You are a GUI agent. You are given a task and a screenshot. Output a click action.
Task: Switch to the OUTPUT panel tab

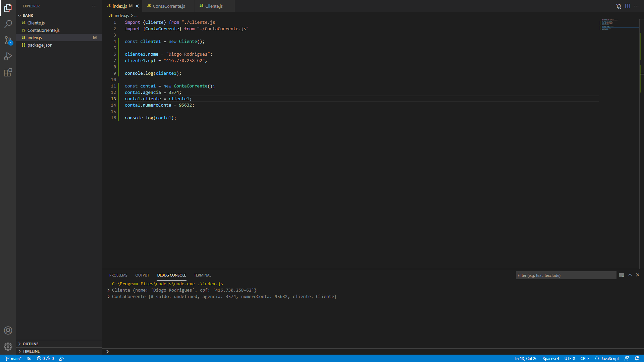click(x=142, y=275)
